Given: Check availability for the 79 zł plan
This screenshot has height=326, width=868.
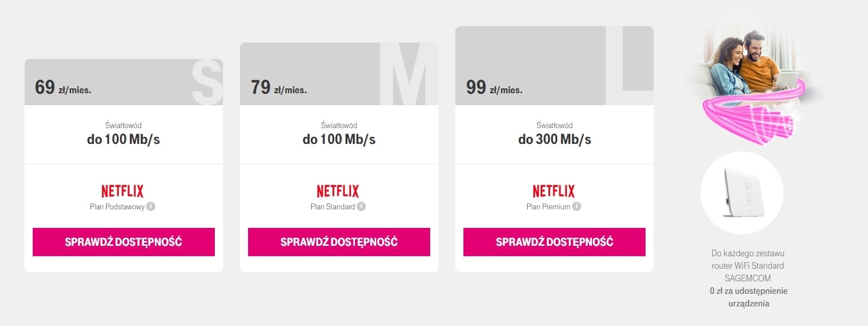Looking at the screenshot, I should [339, 242].
